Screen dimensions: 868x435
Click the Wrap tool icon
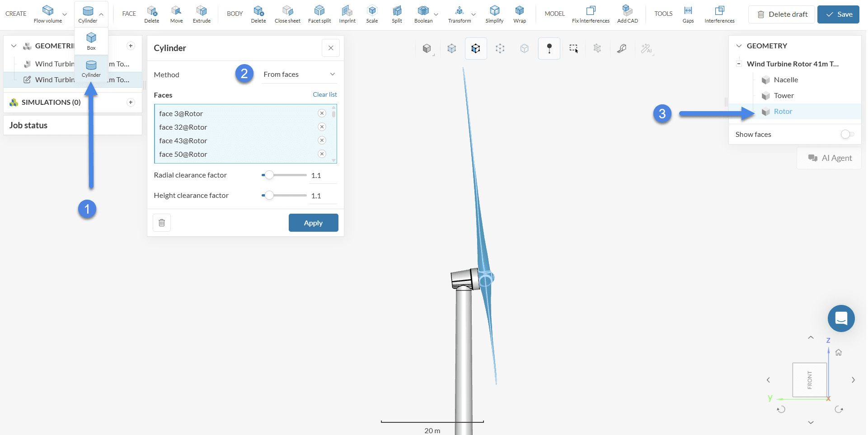(x=520, y=14)
